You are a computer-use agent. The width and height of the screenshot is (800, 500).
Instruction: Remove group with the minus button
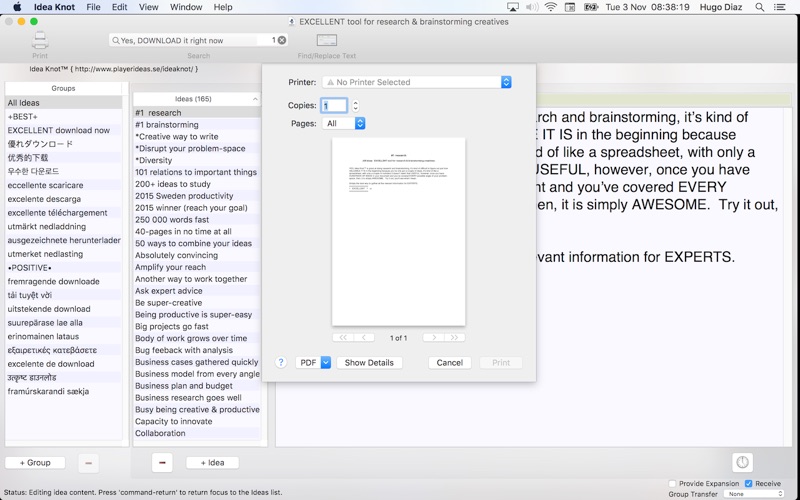88,463
